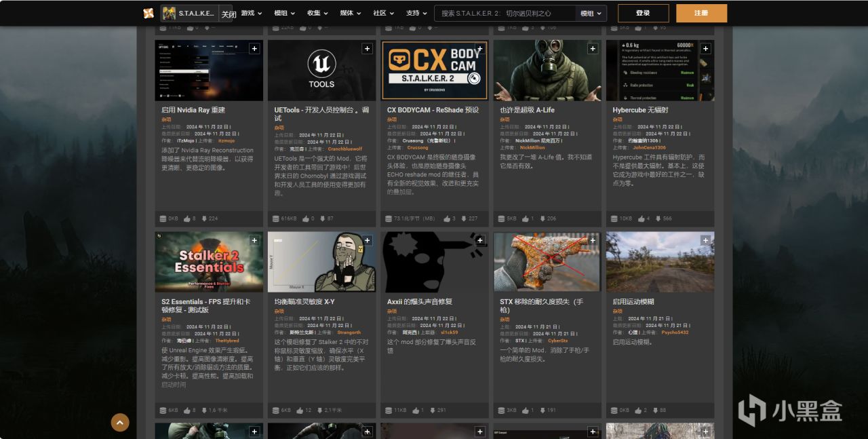868x439 pixels.
Task: Click plus icon on Axxii 爆头声音修复 card
Action: pyautogui.click(x=479, y=240)
